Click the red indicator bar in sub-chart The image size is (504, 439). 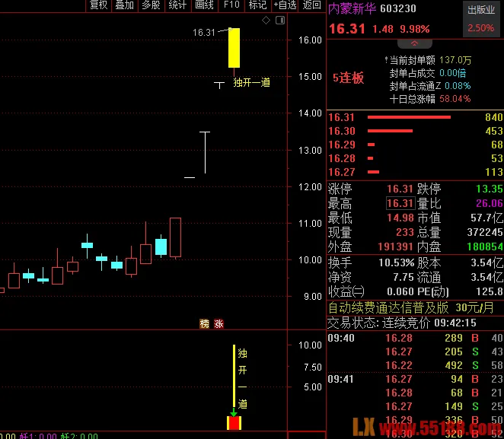click(234, 422)
